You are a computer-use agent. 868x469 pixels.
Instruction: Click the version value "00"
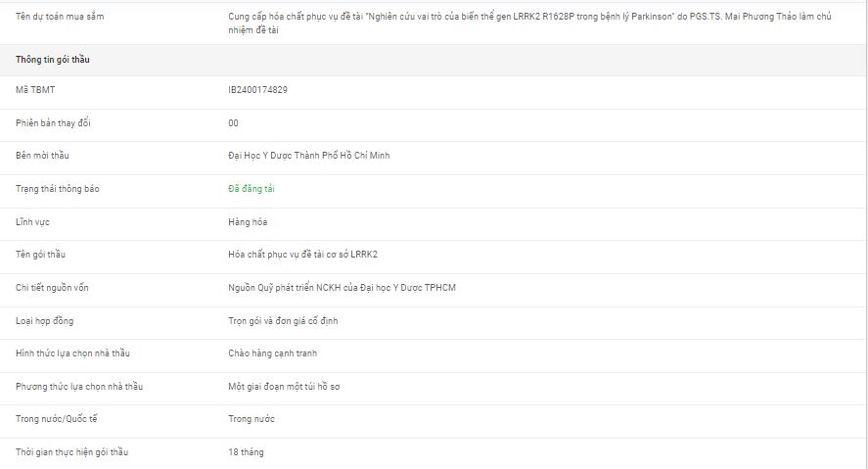coord(233,123)
